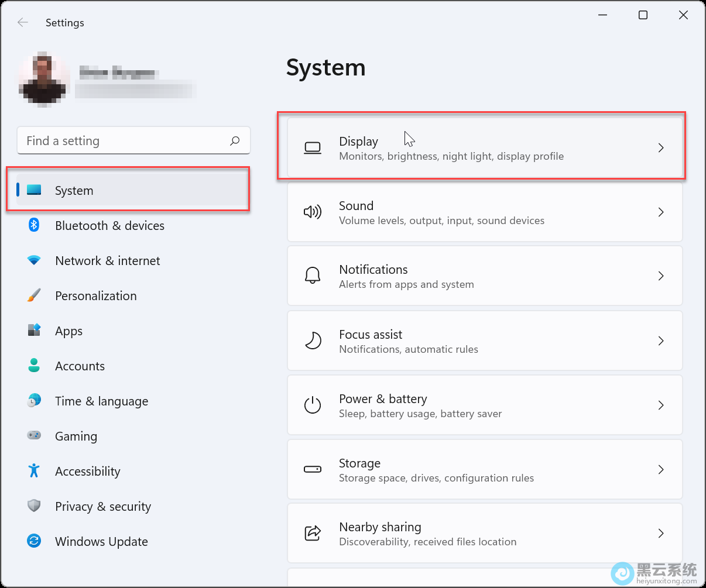
Task: Open Gaming settings section
Action: (x=76, y=436)
